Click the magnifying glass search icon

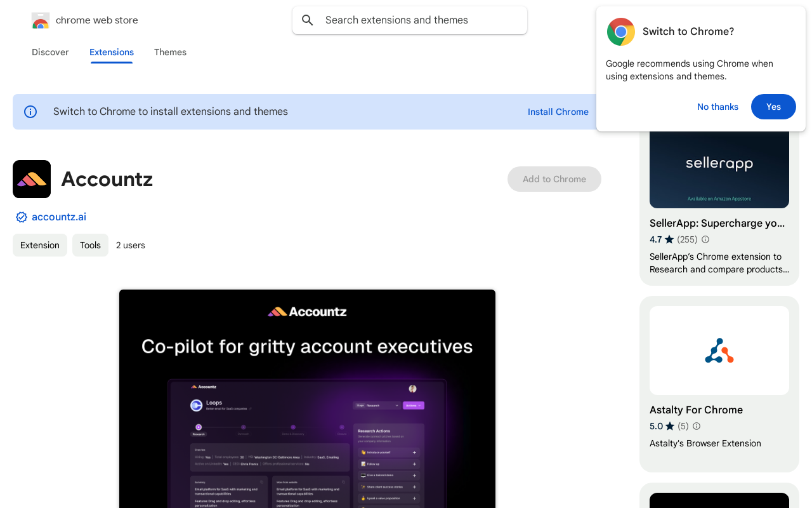pyautogui.click(x=307, y=20)
